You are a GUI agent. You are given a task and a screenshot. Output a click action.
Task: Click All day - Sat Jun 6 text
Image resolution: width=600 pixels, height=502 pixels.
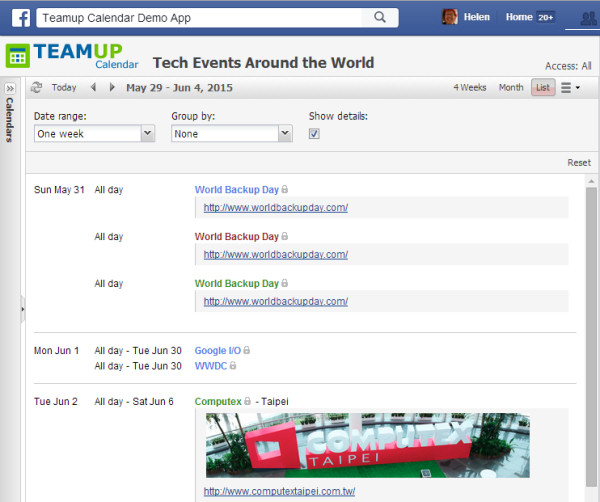point(134,401)
